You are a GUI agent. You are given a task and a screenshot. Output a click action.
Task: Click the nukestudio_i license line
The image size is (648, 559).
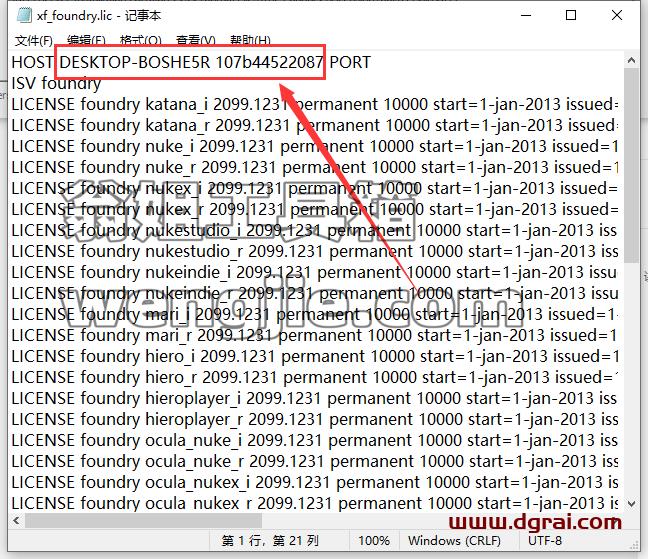coord(315,231)
